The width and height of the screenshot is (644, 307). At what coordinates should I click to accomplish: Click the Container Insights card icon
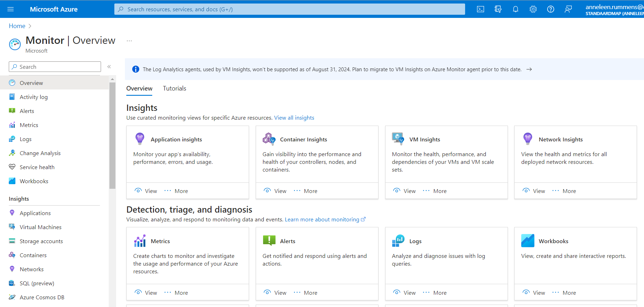tap(269, 139)
